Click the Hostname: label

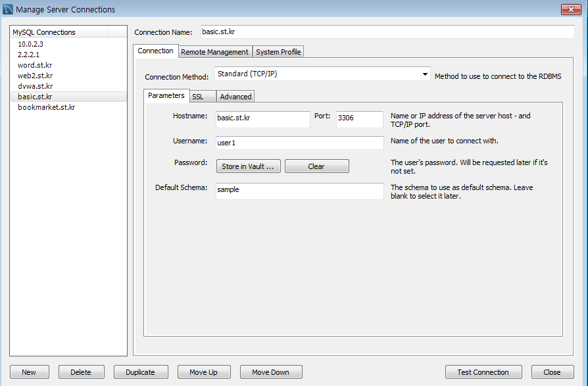pos(189,116)
